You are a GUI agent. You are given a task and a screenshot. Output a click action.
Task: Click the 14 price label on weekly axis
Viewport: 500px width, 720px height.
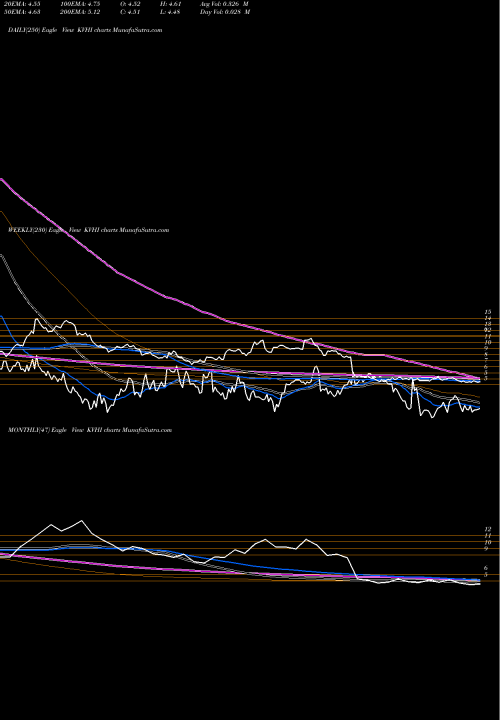coord(488,318)
